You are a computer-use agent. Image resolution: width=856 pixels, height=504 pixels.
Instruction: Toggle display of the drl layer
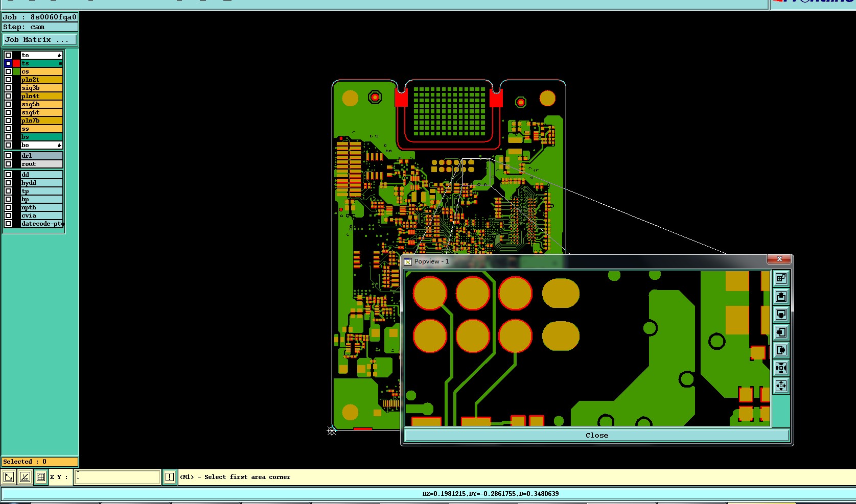pos(8,156)
